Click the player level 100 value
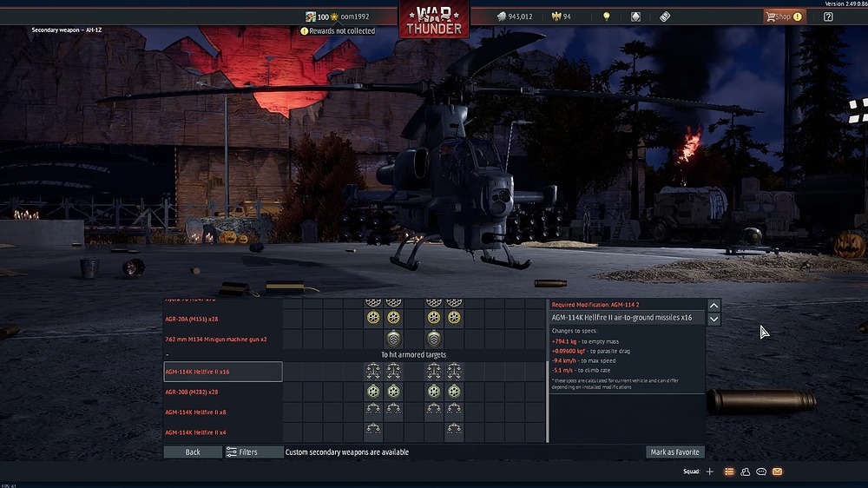The width and height of the screenshot is (868, 488). click(x=323, y=16)
